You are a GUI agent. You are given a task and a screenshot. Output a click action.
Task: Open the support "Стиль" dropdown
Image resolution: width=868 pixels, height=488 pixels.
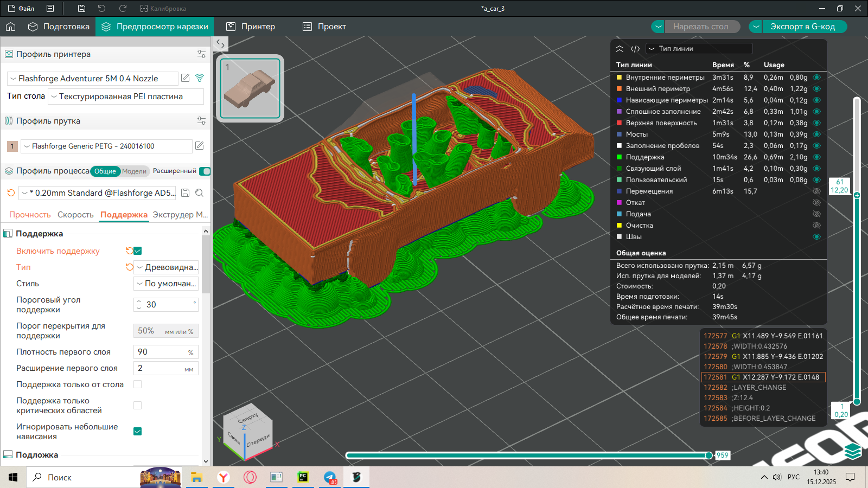[166, 284]
